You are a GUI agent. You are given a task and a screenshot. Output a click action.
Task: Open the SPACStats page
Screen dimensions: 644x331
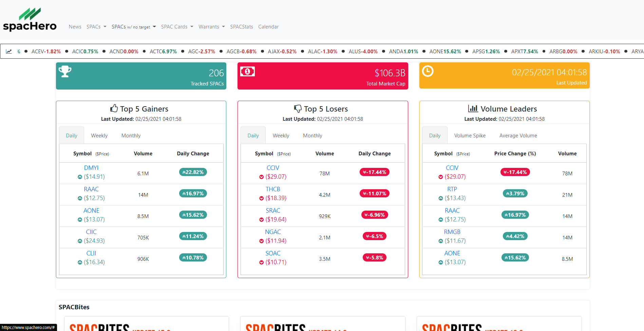242,27
